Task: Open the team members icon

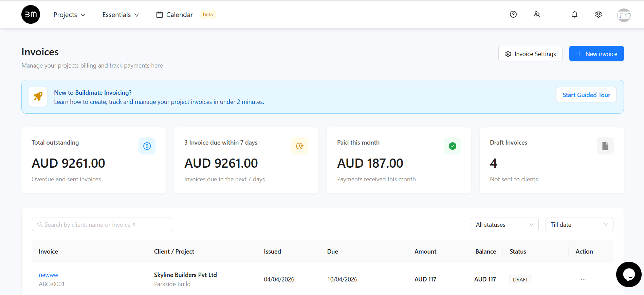Action: tap(537, 14)
